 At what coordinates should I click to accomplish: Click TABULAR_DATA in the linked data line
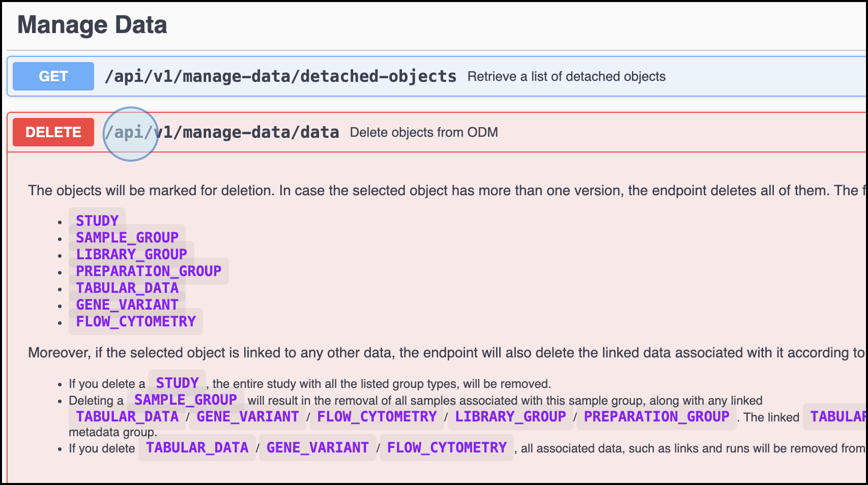pyautogui.click(x=127, y=416)
